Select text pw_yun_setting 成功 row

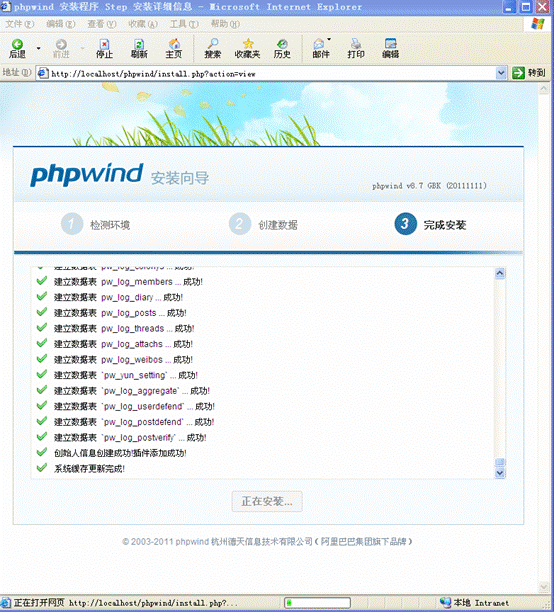(x=126, y=375)
